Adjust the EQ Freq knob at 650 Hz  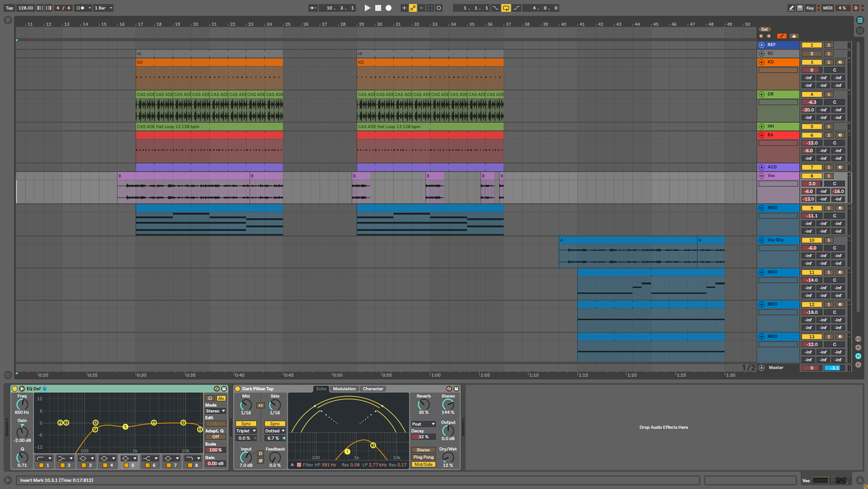pyautogui.click(x=22, y=405)
